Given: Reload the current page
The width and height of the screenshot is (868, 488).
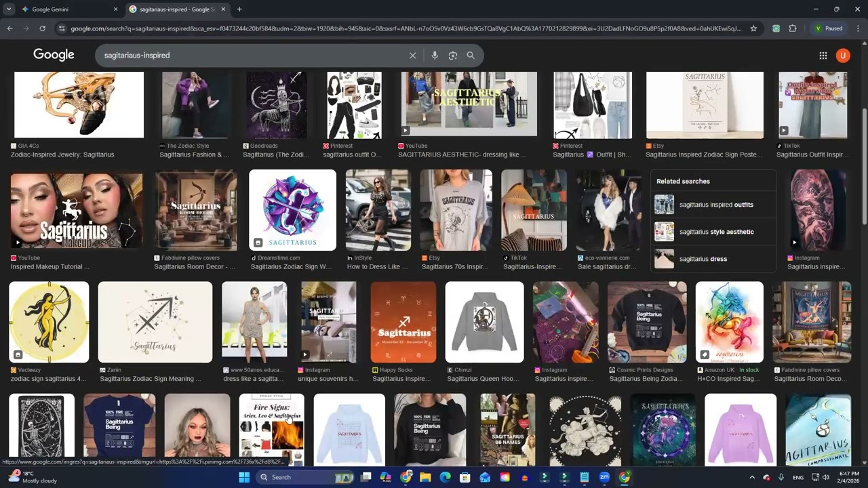Looking at the screenshot, I should pyautogui.click(x=42, y=28).
